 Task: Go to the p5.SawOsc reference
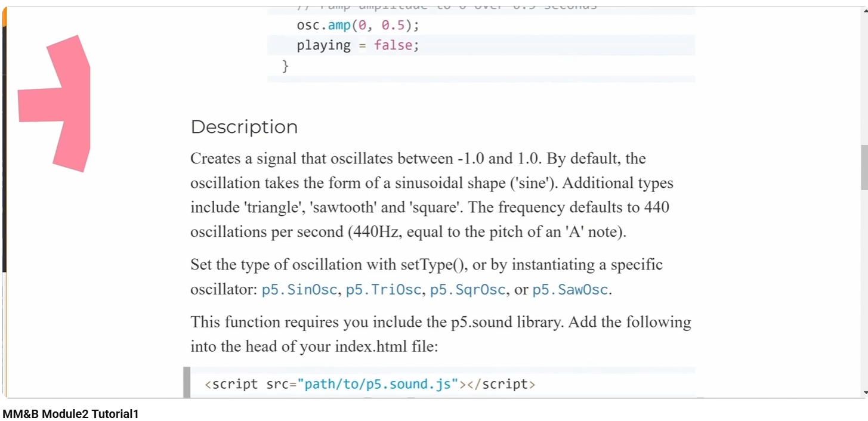click(x=570, y=290)
